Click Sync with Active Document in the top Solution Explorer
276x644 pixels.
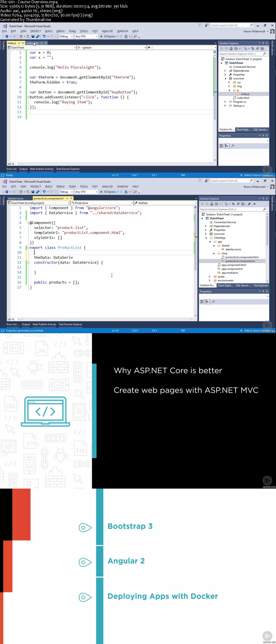tap(253, 49)
